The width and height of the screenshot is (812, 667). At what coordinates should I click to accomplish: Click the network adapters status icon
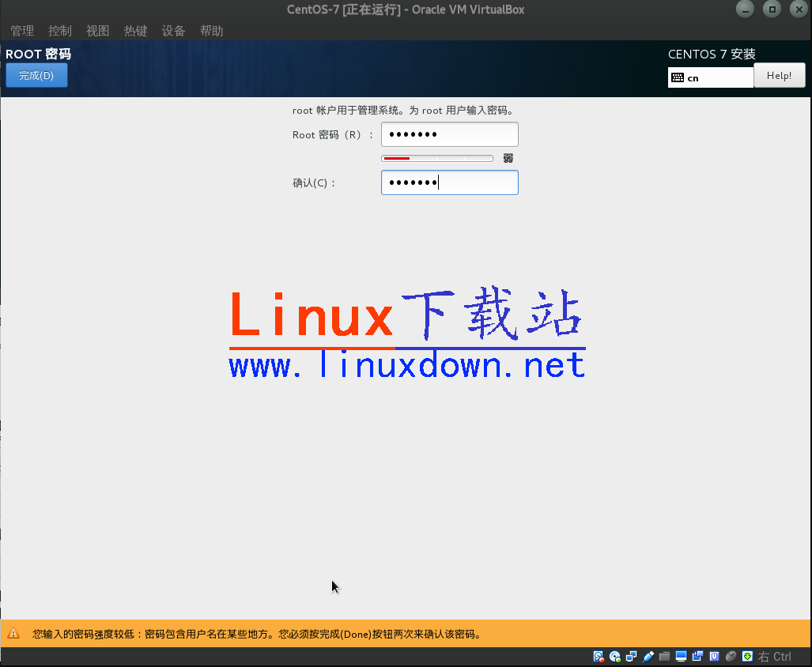pyautogui.click(x=632, y=657)
